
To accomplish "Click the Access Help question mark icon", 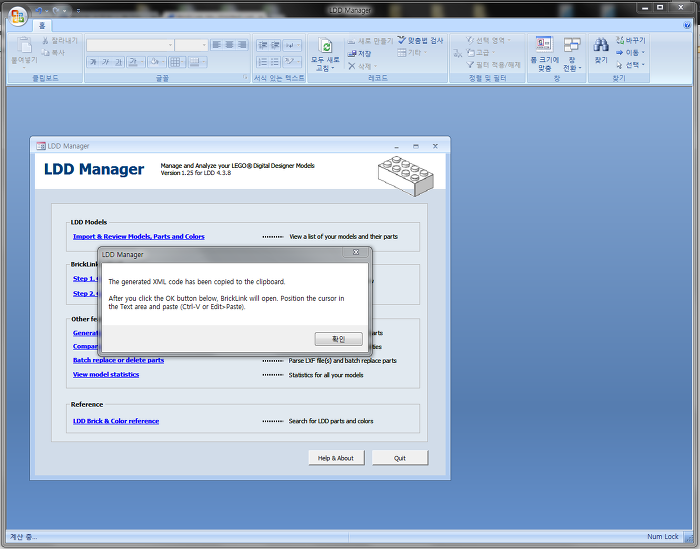I will pyautogui.click(x=687, y=25).
